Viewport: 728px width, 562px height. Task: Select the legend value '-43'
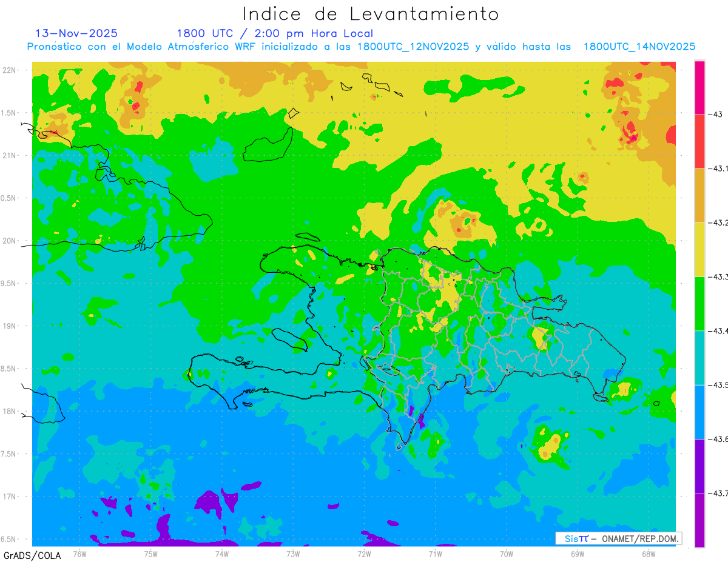coord(714,114)
